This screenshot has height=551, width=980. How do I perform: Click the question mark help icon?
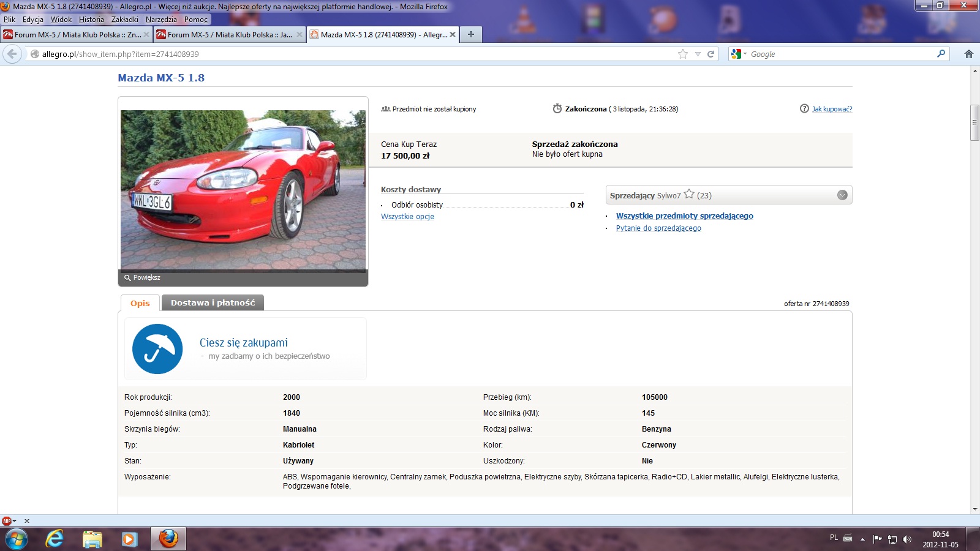pos(804,108)
